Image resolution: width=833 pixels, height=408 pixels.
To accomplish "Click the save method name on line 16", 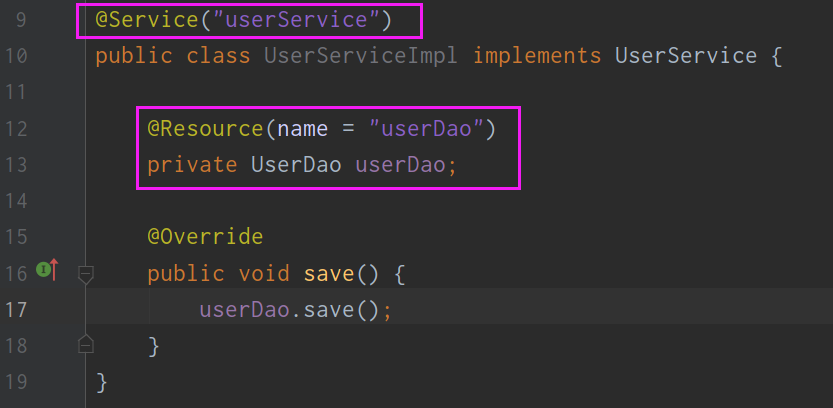I will tap(328, 274).
